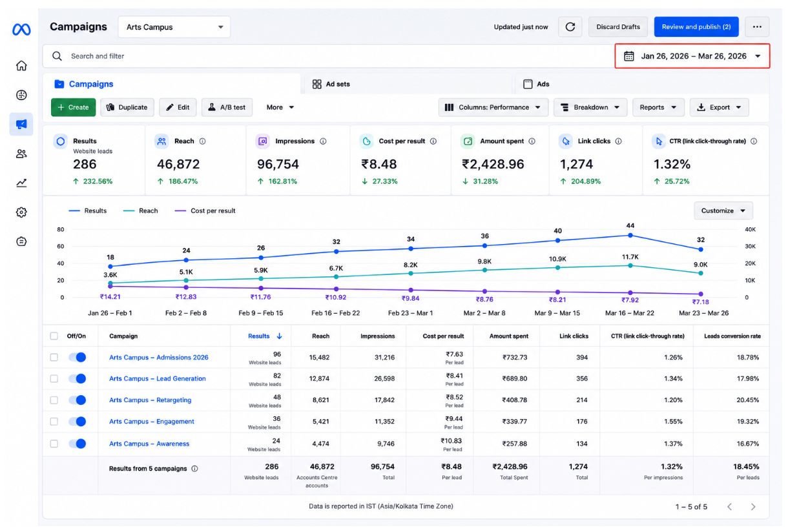Open the face/account overview sidebar icon
The image size is (788, 532).
(x=21, y=95)
